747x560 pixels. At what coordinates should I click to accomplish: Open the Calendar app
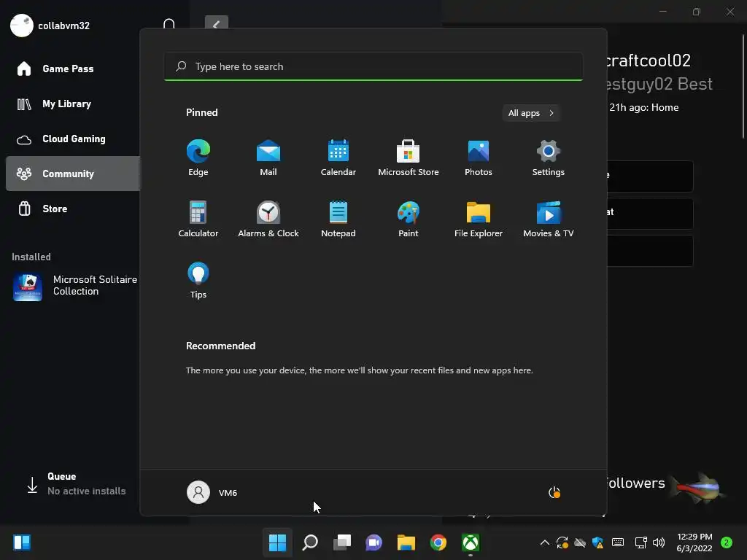(338, 157)
